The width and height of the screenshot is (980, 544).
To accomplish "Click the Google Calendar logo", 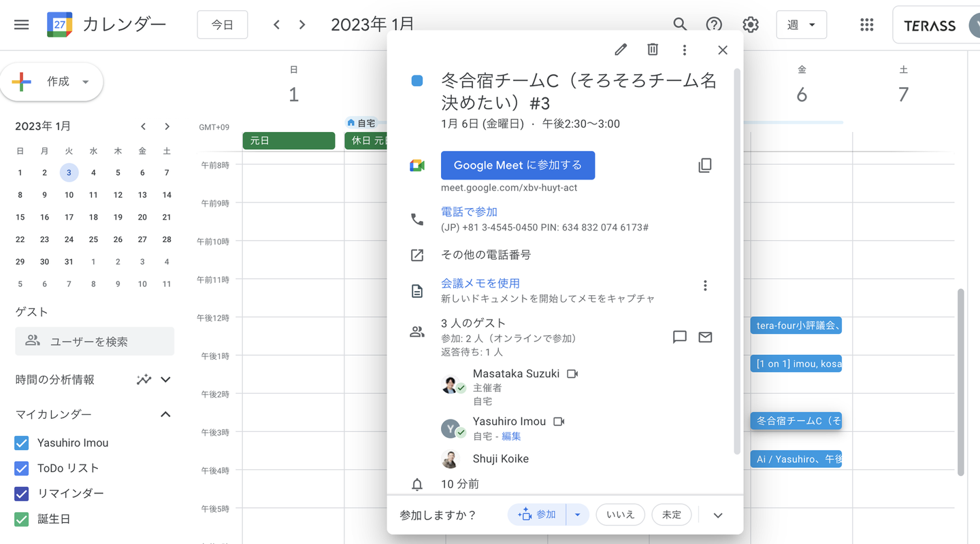I will coord(60,25).
